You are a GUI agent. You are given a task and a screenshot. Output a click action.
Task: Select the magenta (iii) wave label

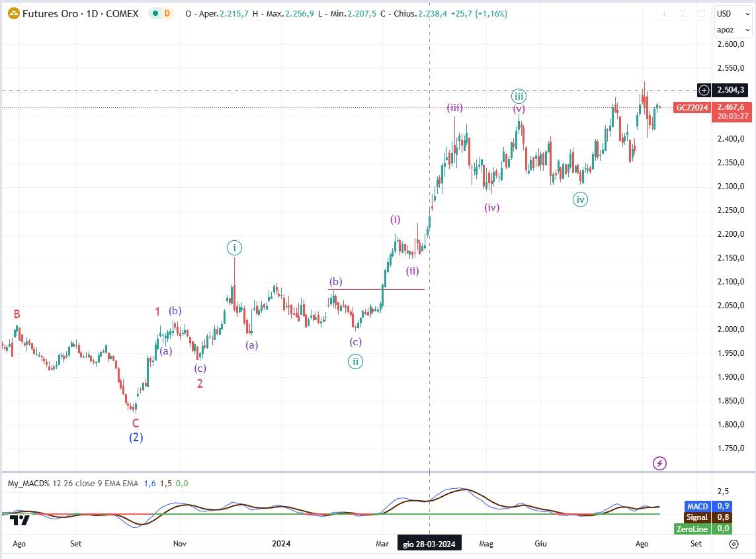(x=454, y=108)
